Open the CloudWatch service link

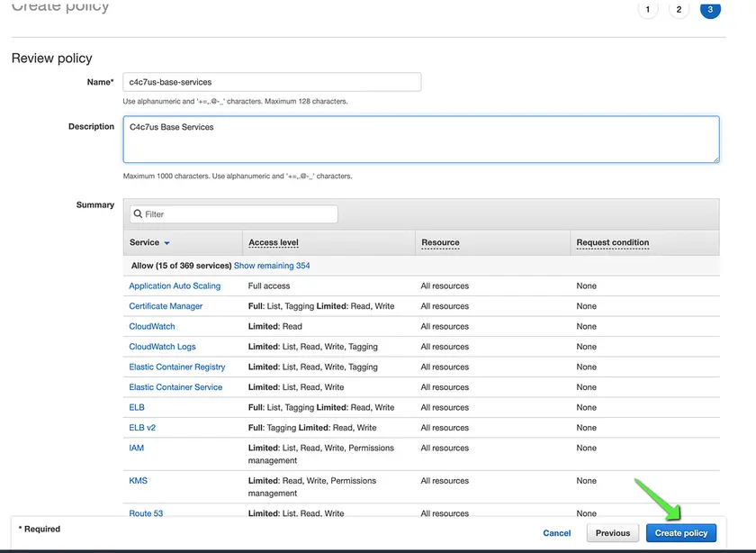point(152,326)
